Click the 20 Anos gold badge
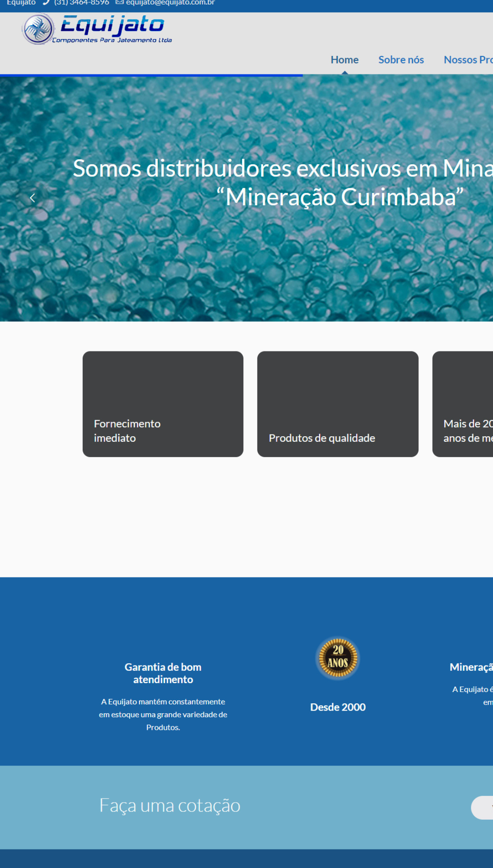 (x=338, y=658)
